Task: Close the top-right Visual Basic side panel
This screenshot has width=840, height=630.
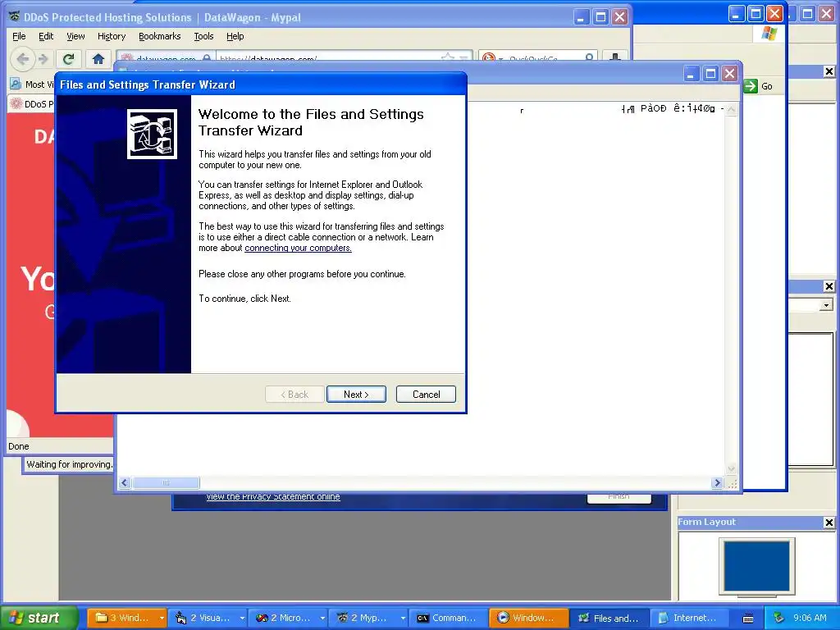Action: tap(829, 71)
